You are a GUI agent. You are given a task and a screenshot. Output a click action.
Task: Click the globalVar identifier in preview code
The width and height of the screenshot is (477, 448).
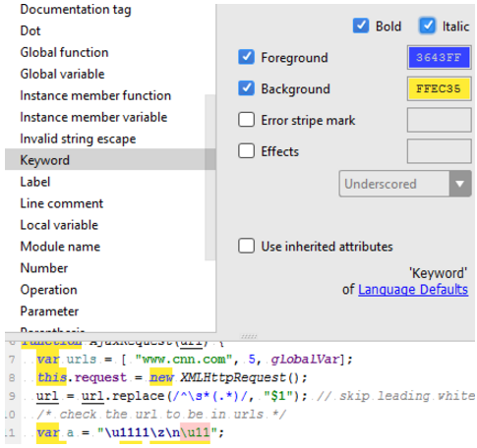tap(305, 360)
